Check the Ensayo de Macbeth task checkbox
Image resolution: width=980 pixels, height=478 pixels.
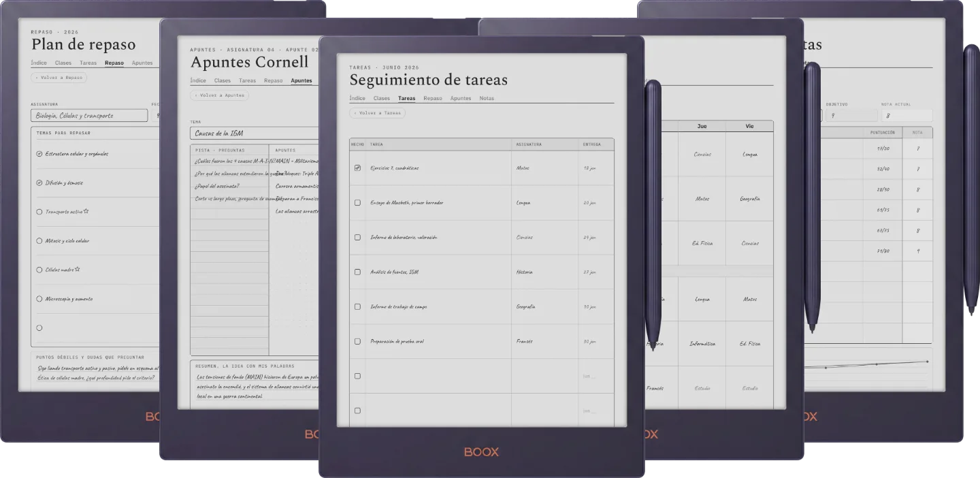(x=357, y=202)
